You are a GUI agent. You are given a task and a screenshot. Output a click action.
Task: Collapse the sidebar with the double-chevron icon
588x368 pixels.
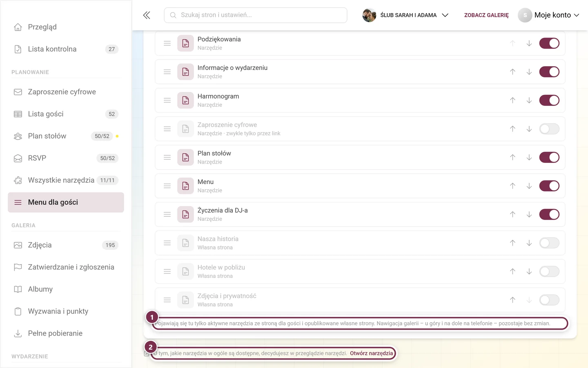[147, 15]
